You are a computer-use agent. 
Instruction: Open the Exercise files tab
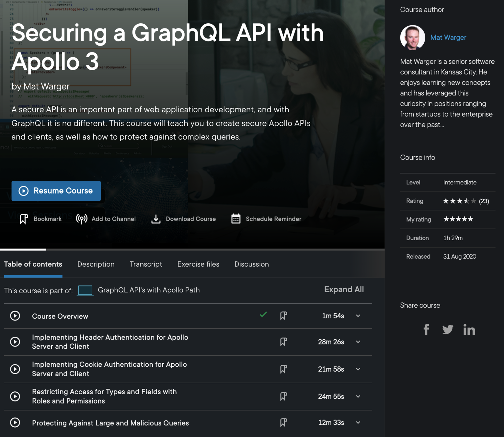(x=198, y=264)
